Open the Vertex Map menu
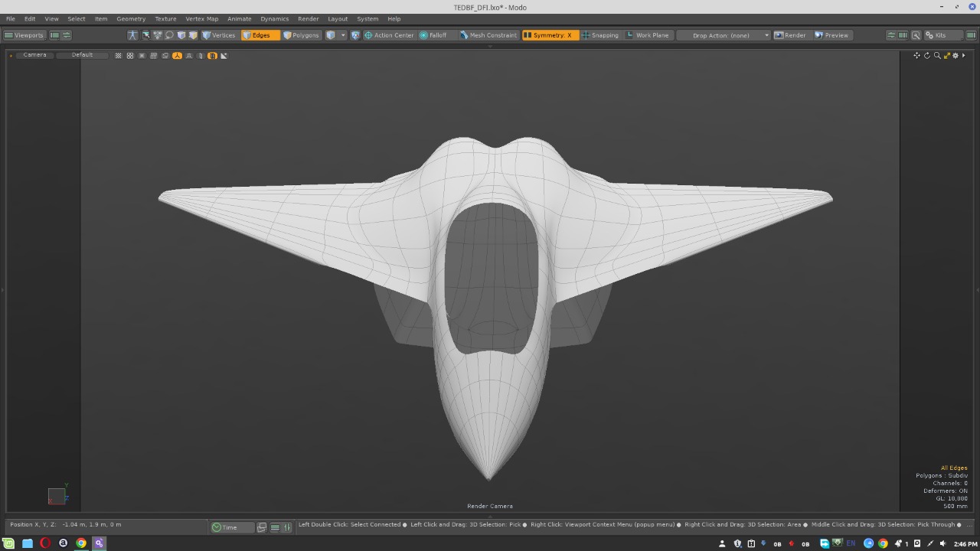The height and width of the screenshot is (551, 980). click(x=201, y=18)
